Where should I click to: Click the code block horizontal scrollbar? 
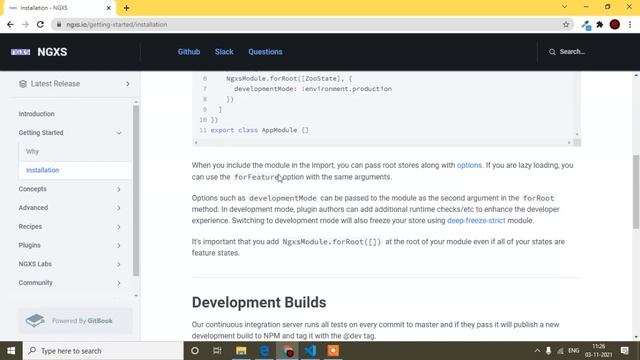click(x=382, y=142)
